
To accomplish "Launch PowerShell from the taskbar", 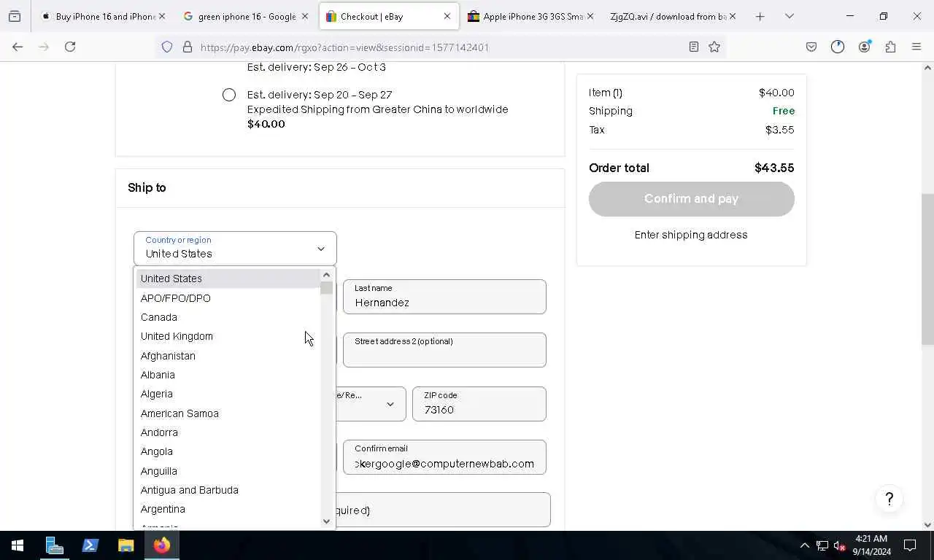I will (90, 545).
